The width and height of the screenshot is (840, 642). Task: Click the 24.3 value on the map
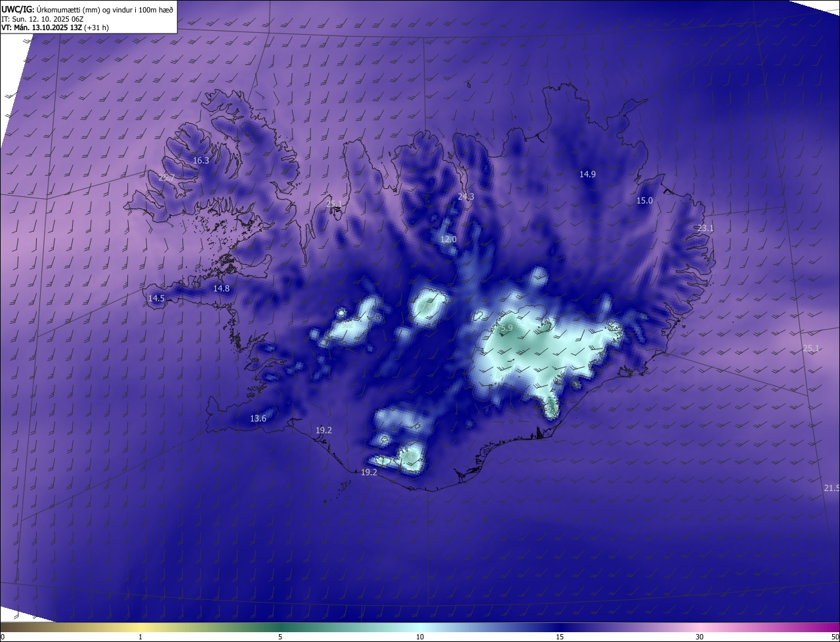[466, 197]
